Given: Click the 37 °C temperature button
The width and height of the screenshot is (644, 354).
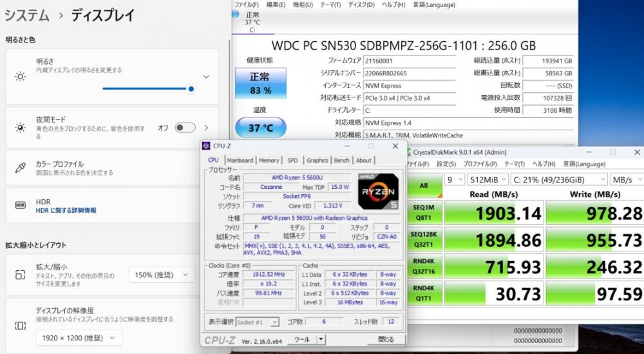Looking at the screenshot, I should [x=260, y=128].
